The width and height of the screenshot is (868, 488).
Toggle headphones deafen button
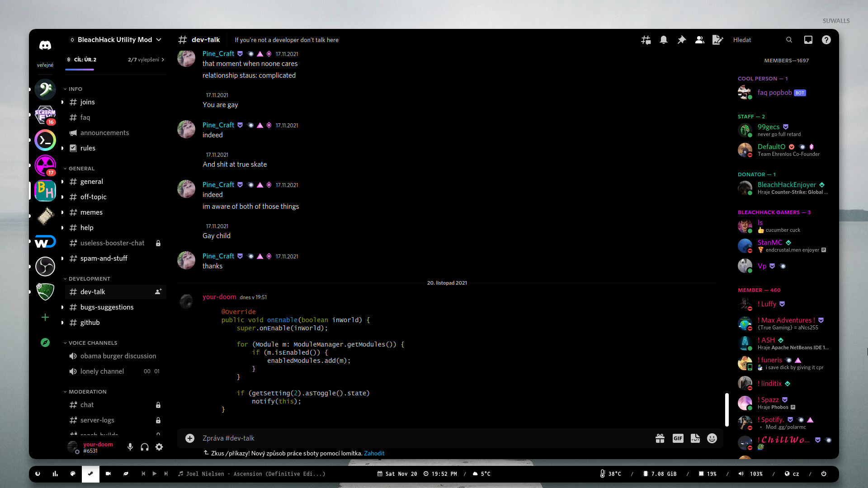click(x=145, y=447)
